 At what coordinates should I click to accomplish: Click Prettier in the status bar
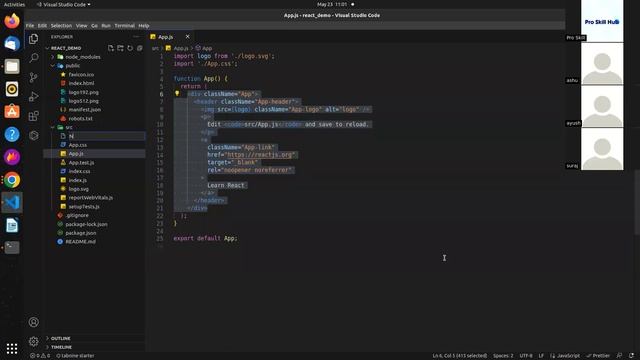click(598, 356)
